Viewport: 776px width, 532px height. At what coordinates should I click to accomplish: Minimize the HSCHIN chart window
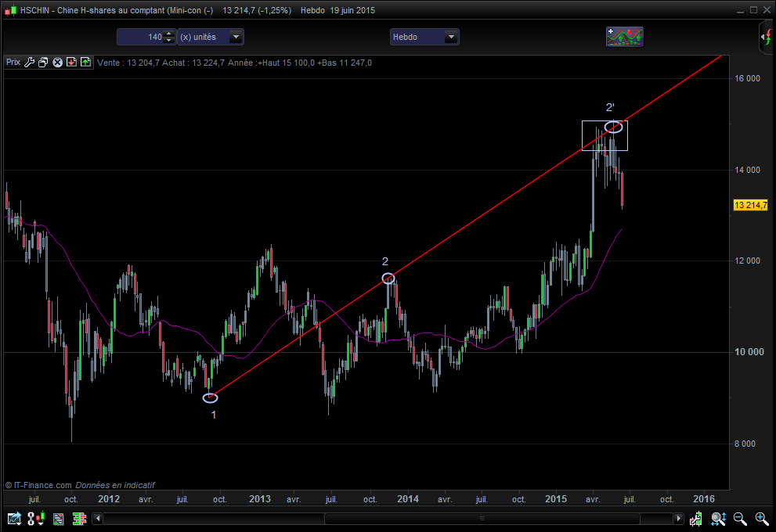click(x=740, y=10)
